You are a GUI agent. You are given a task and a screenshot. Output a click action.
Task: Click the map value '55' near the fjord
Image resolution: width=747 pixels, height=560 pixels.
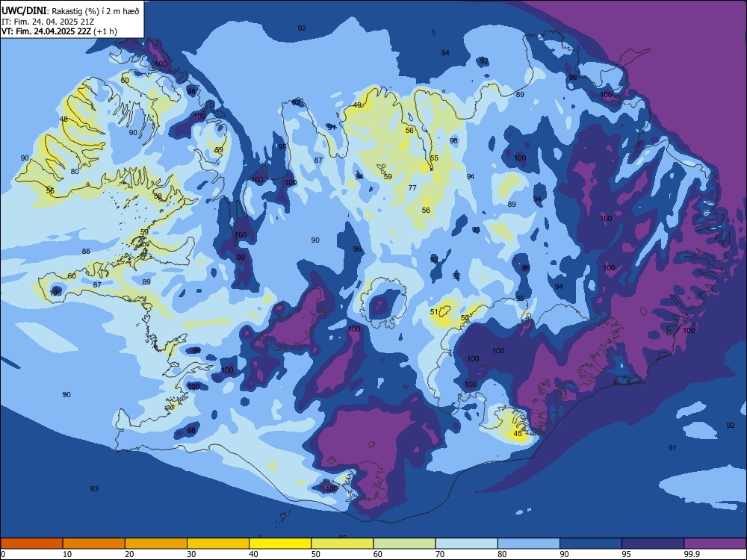434,158
